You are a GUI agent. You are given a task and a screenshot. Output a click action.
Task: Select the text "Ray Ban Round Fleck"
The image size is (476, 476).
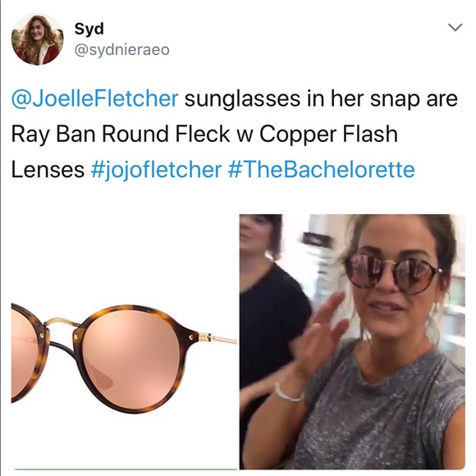(x=121, y=134)
